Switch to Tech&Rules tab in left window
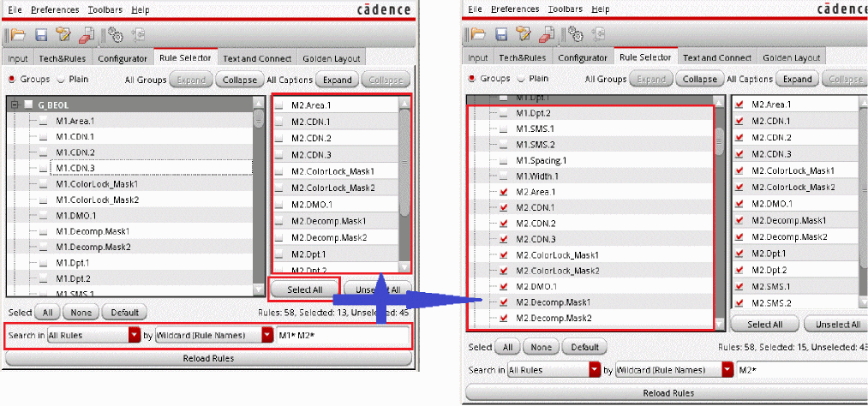The height and width of the screenshot is (406, 868). (x=60, y=58)
